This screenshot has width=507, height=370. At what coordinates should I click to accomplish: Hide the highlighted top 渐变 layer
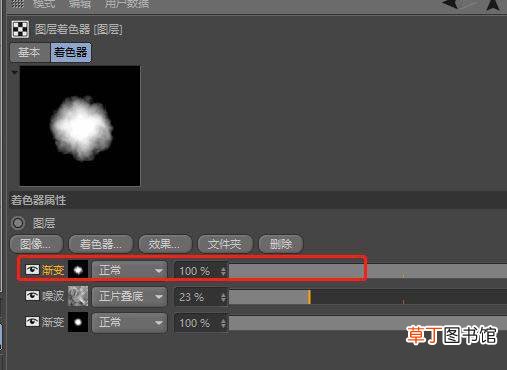tap(32, 269)
